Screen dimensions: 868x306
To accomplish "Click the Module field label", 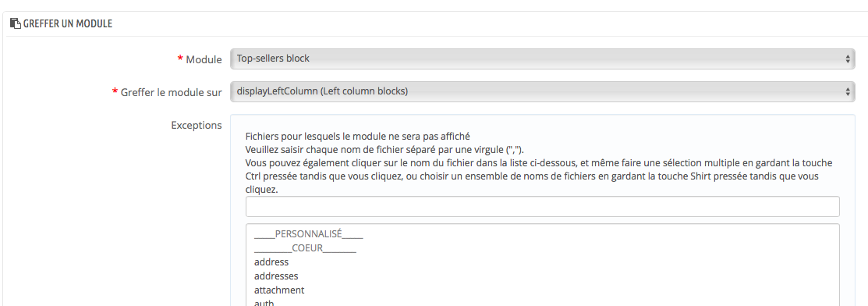I will point(204,59).
